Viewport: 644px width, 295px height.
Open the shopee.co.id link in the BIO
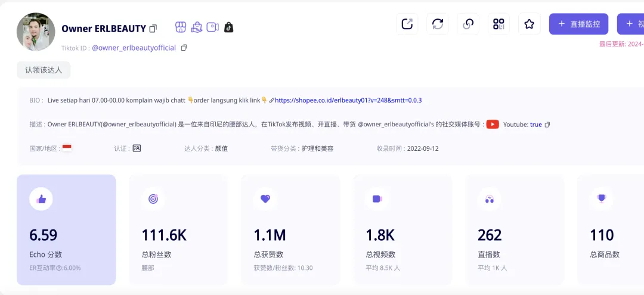[348, 100]
